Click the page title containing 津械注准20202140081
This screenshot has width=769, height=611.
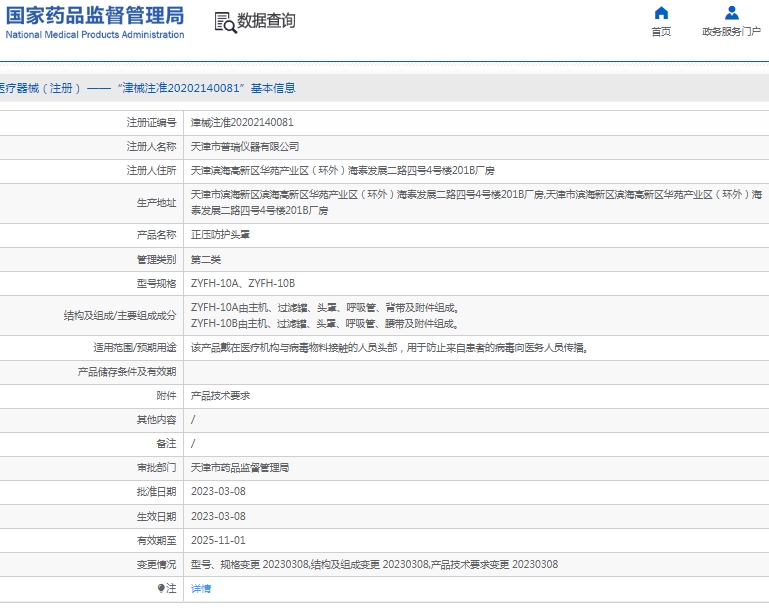148,88
